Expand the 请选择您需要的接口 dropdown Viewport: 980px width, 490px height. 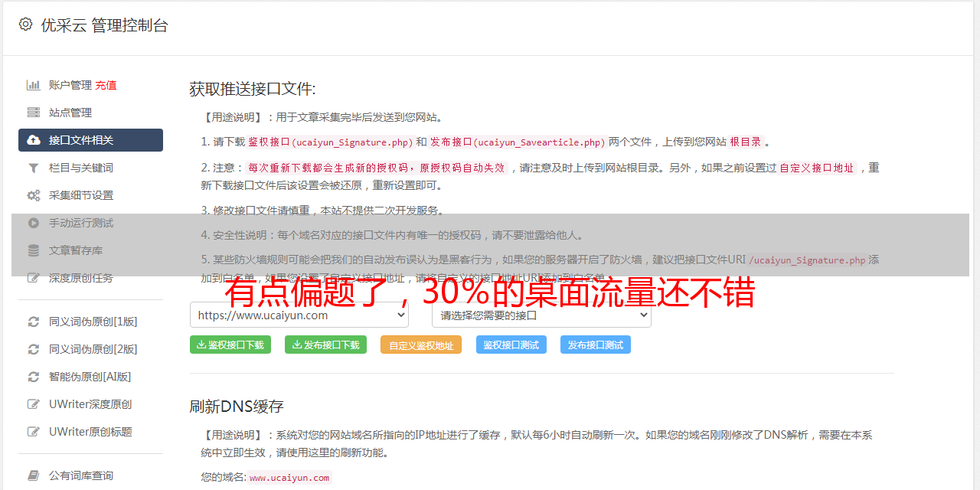(x=542, y=315)
